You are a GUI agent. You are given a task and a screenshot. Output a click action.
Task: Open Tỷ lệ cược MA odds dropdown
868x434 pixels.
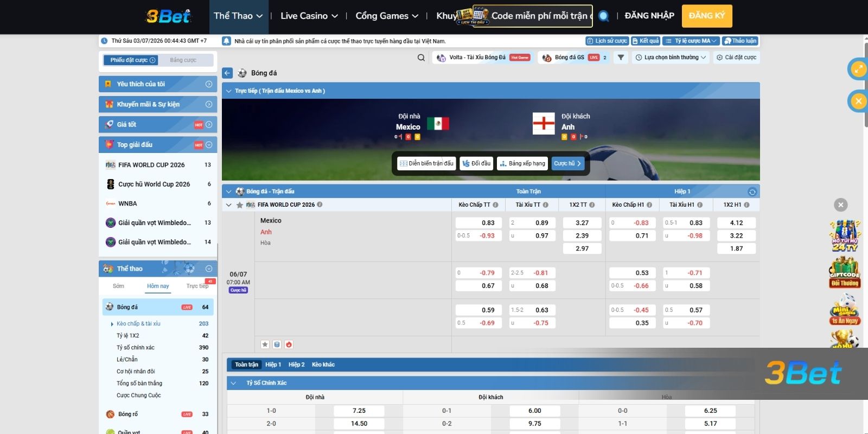pos(692,41)
